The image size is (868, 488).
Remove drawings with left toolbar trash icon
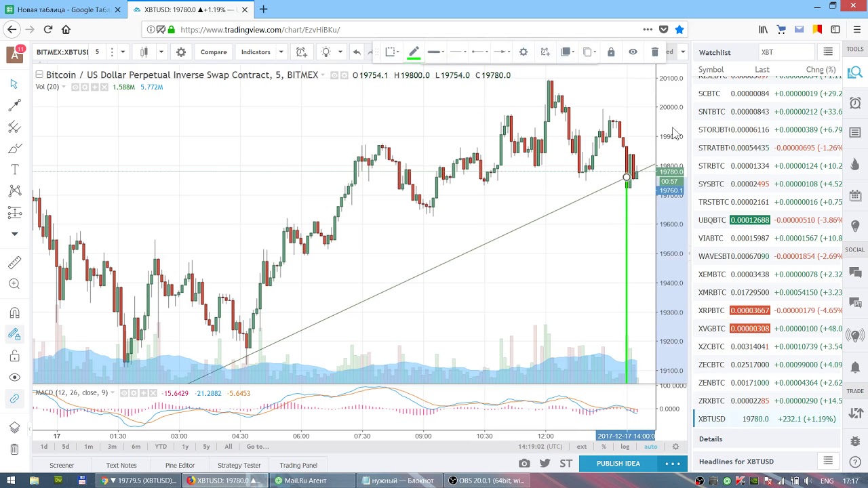pos(14,449)
